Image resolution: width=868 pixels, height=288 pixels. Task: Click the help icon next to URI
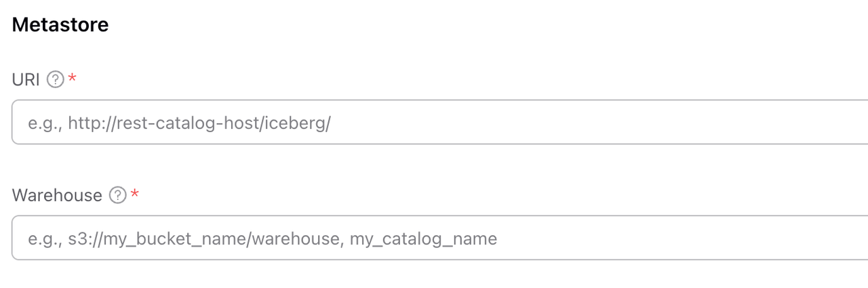click(56, 80)
